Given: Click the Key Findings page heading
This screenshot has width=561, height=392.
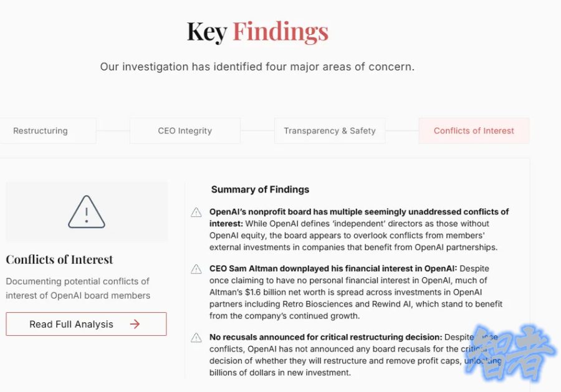Looking at the screenshot, I should [x=257, y=32].
